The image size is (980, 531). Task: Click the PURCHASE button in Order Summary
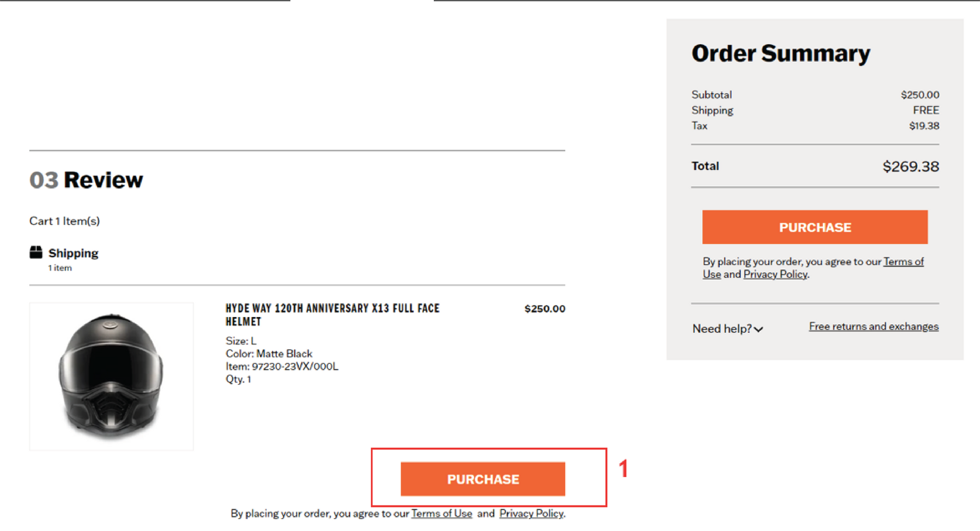point(815,227)
